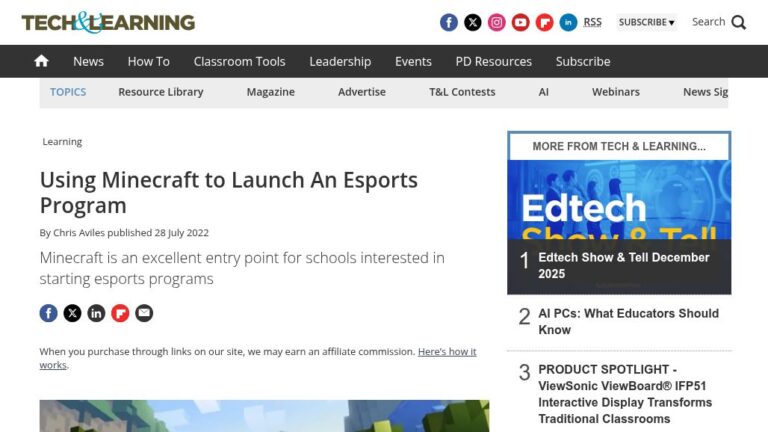The width and height of the screenshot is (768, 432).
Task: Share article on X below the summary
Action: tap(72, 313)
